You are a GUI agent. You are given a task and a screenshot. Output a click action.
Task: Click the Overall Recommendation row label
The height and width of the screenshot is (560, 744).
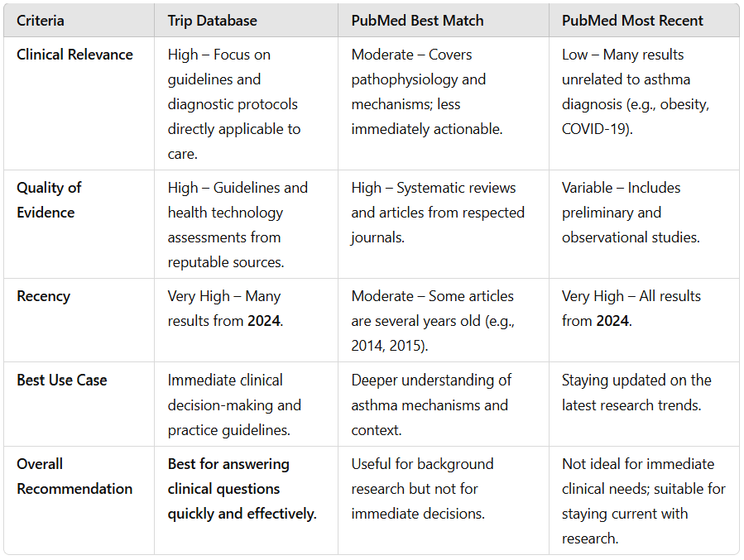[x=74, y=476]
